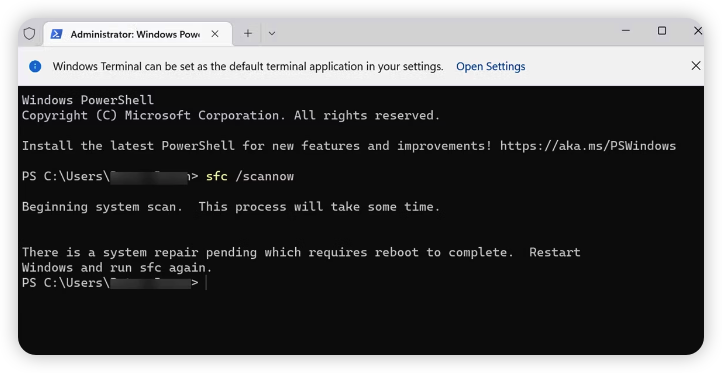The width and height of the screenshot is (722, 373).
Task: Open a new tab with plus button
Action: click(x=248, y=33)
